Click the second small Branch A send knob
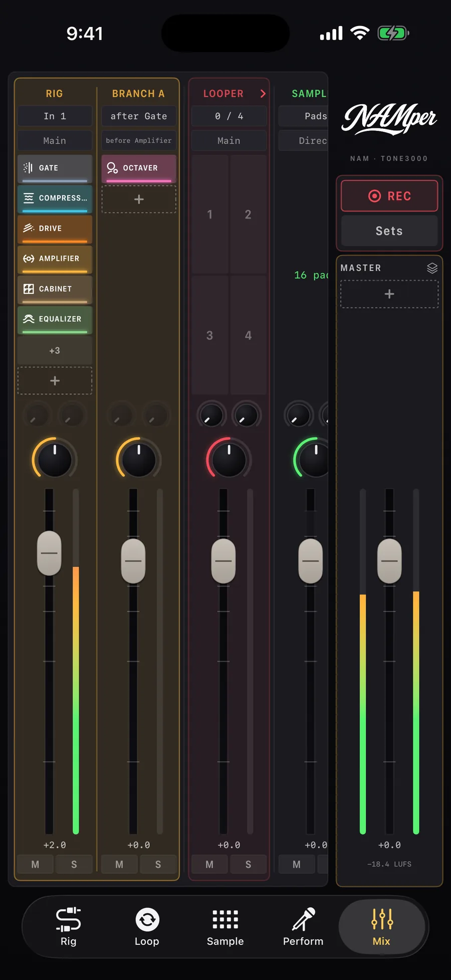The height and width of the screenshot is (980, 451). point(156,416)
